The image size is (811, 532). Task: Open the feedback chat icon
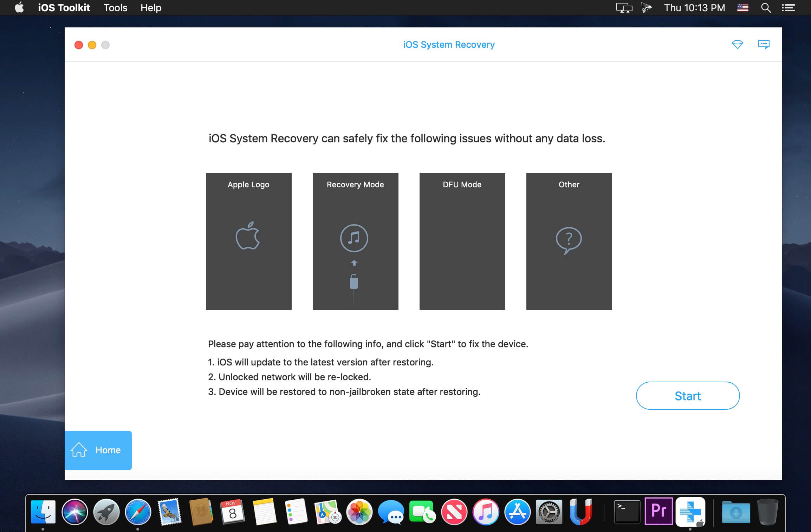[x=764, y=44]
